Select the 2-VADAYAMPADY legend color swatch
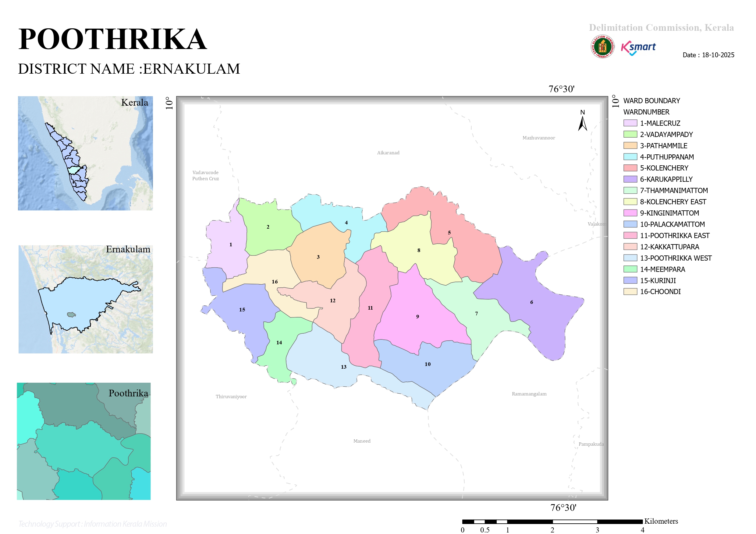The height and width of the screenshot is (534, 756). coord(630,134)
